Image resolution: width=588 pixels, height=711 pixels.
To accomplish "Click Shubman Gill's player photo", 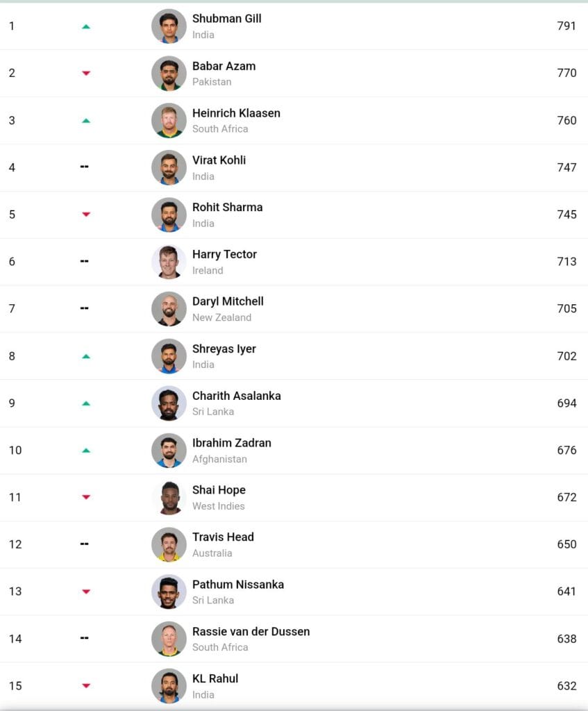I will pos(169,26).
